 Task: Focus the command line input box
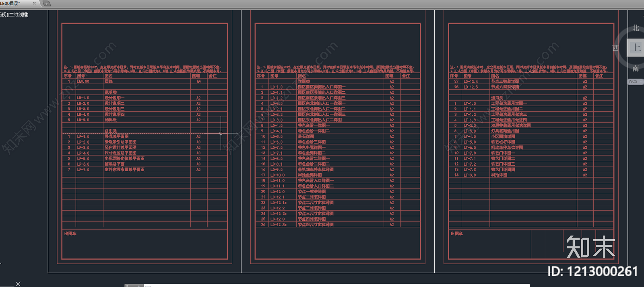point(322,285)
